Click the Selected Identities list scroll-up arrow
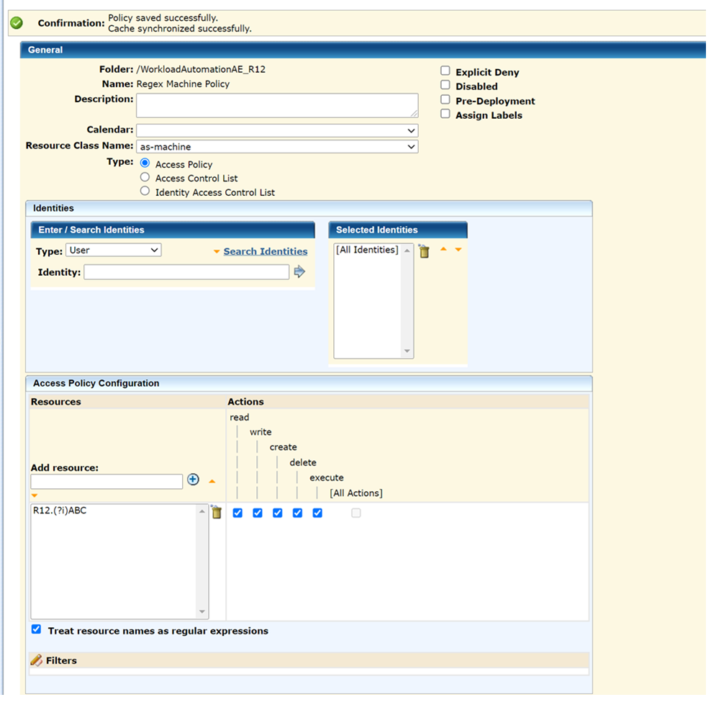Image resolution: width=711 pixels, height=728 pixels. coord(407,251)
